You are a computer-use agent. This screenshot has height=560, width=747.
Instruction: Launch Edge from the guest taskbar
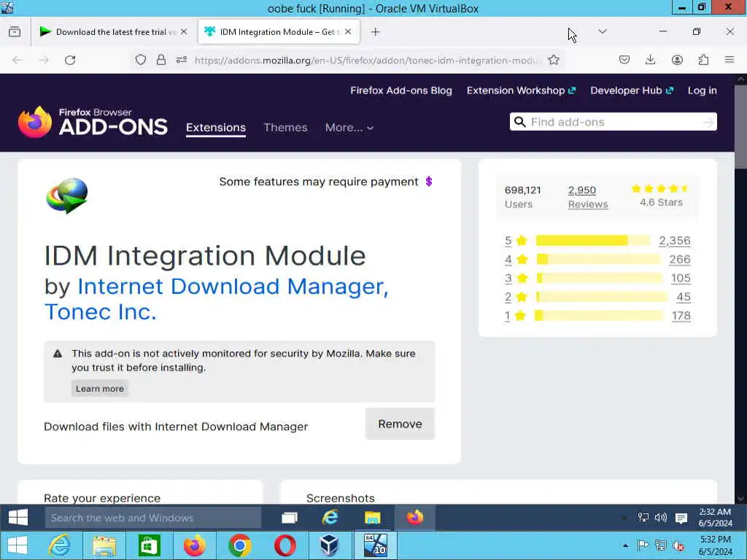330,518
